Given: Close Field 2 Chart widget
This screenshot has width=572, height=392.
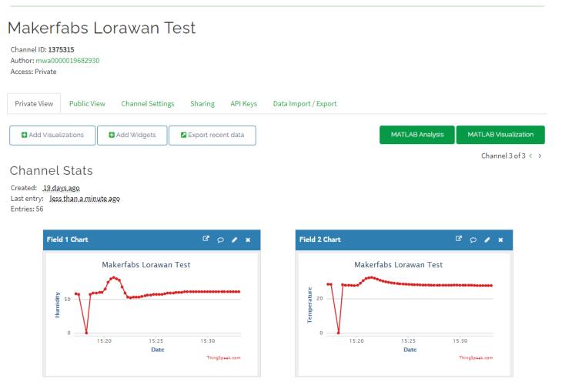Looking at the screenshot, I should pos(500,240).
